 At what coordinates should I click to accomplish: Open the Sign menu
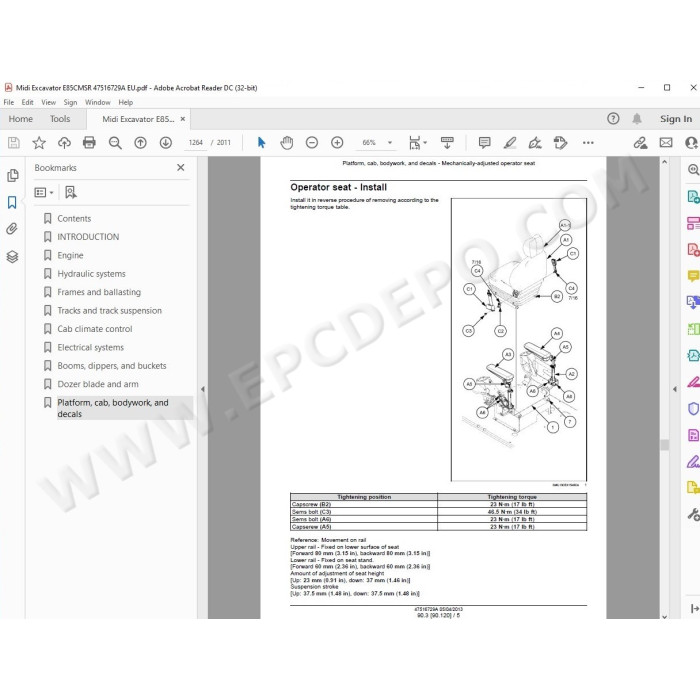[70, 102]
